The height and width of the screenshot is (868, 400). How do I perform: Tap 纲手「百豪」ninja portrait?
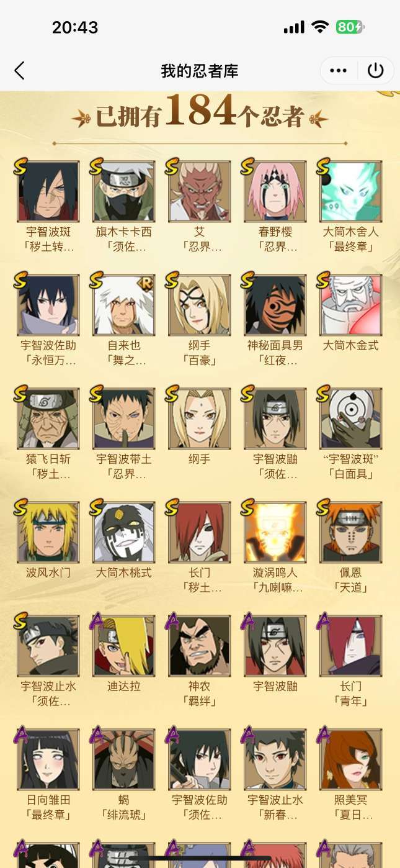coord(200,305)
